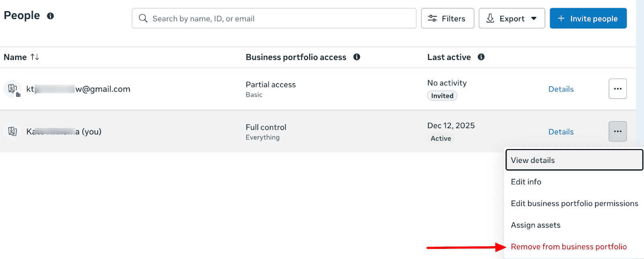This screenshot has height=259, width=644.
Task: Click the Invite people button
Action: [x=588, y=18]
